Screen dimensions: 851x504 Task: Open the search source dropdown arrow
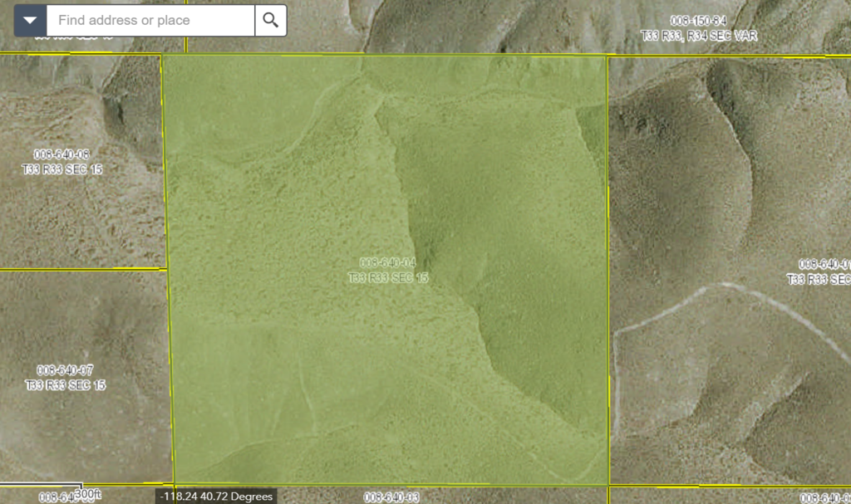[31, 20]
